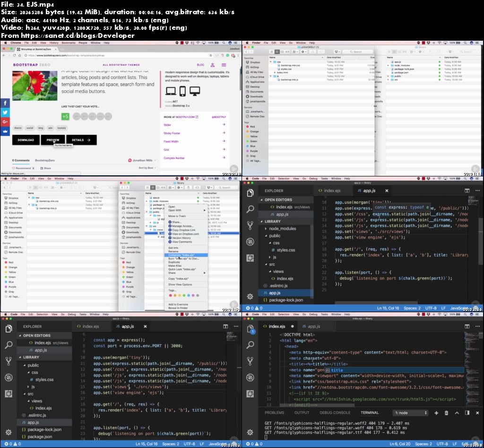484x448 pixels.
Task: Switch to the OUTPUT panel tab
Action: (302, 413)
